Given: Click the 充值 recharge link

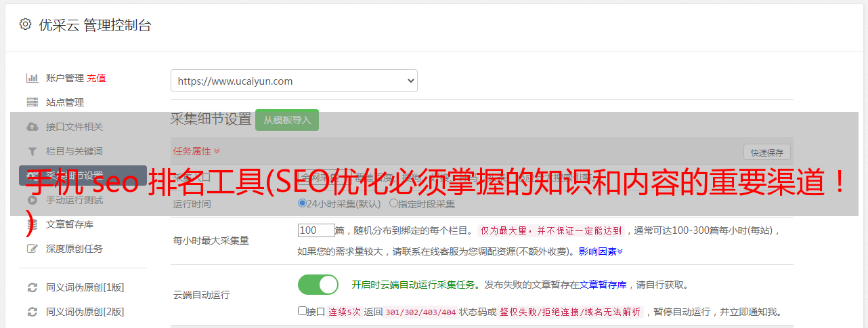Looking at the screenshot, I should coord(96,78).
